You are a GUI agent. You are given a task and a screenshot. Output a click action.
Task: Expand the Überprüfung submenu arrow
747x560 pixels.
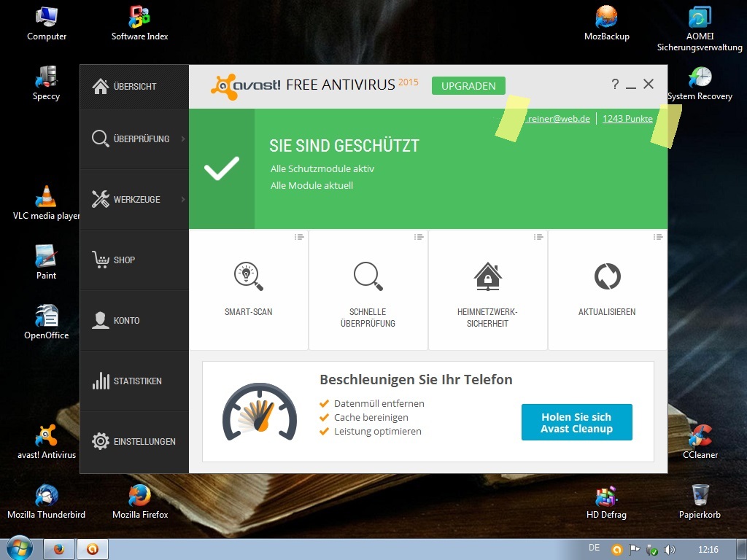[183, 139]
